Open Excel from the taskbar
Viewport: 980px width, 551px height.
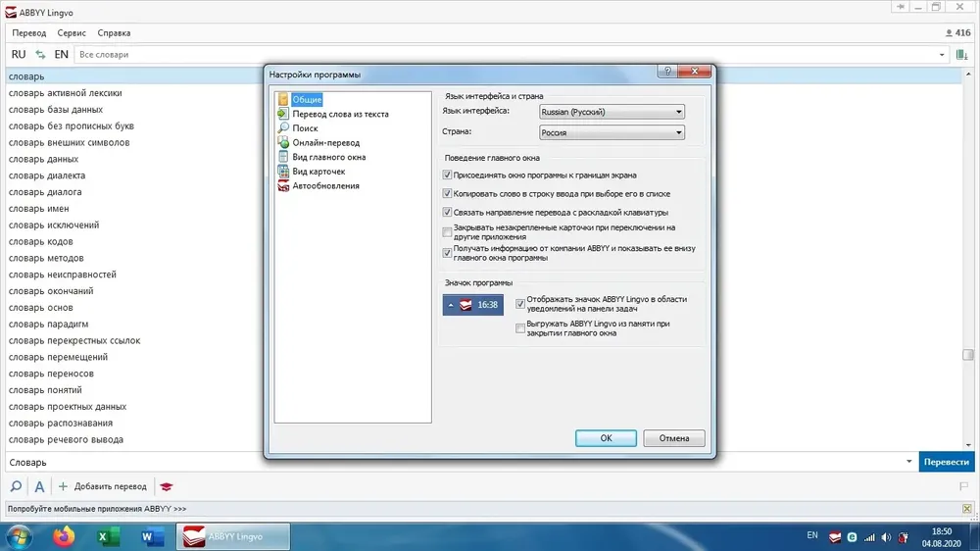pyautogui.click(x=108, y=536)
